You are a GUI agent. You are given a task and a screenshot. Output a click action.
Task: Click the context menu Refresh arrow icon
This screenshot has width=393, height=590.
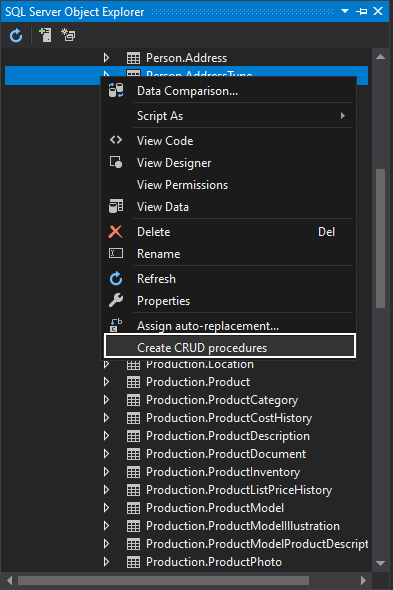pyautogui.click(x=116, y=278)
